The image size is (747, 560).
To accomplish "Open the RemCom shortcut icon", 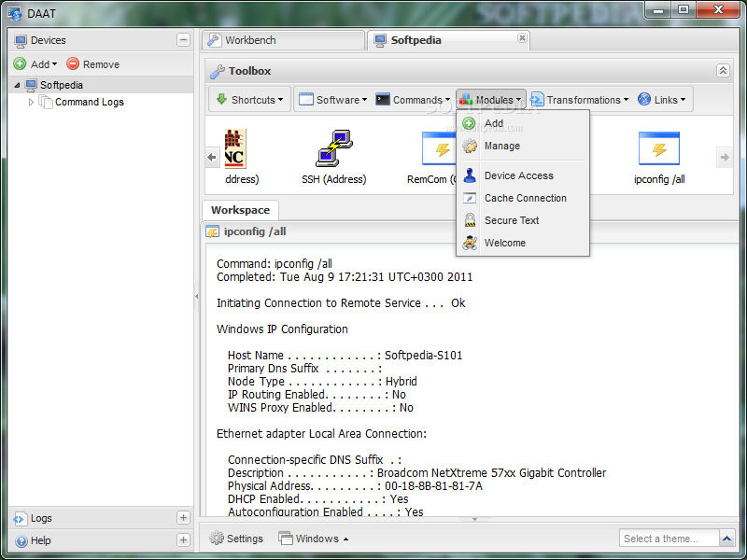I will click(439, 148).
